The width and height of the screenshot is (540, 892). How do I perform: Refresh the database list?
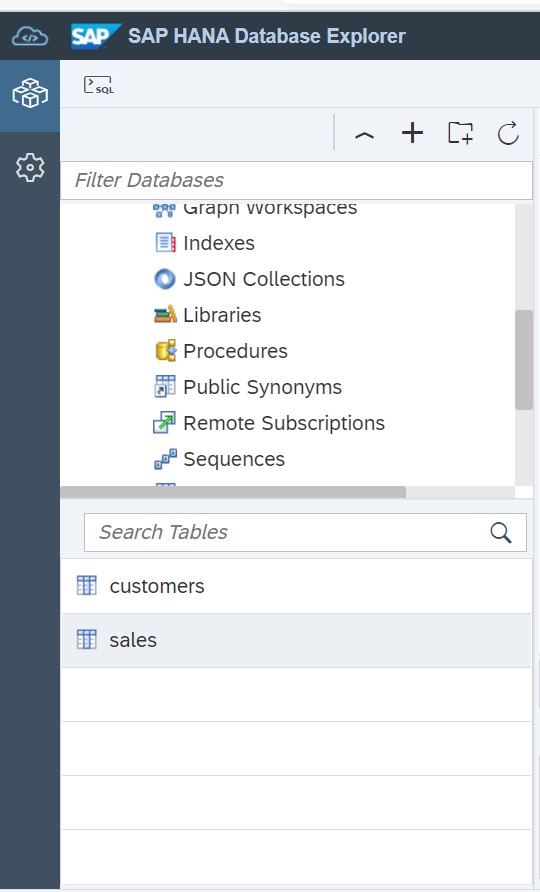coord(508,133)
